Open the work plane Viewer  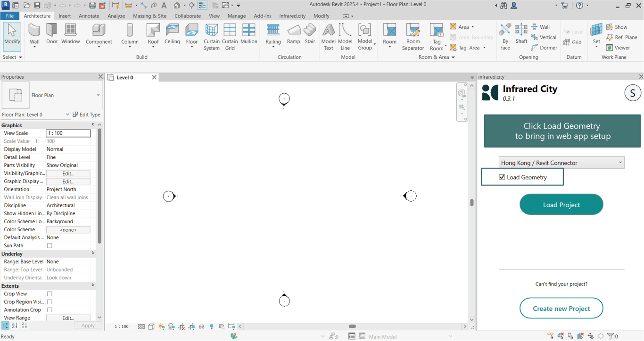tap(618, 48)
